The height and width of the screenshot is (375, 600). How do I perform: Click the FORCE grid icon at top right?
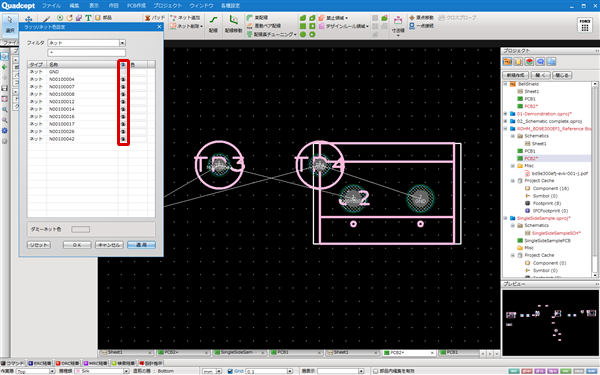click(585, 25)
